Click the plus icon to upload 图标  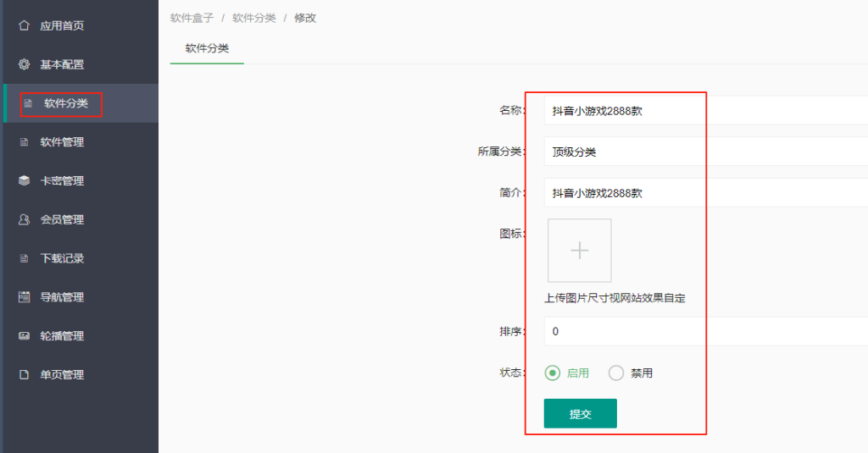[x=580, y=251]
